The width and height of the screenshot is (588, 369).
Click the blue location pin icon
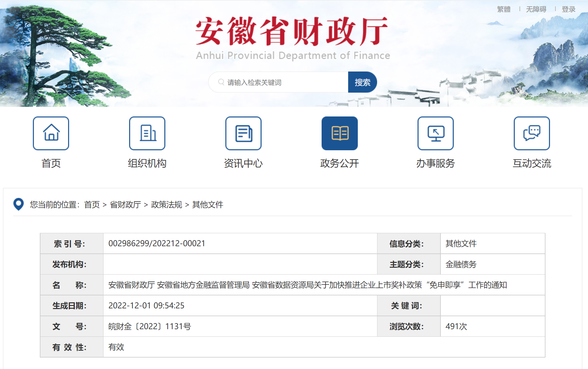point(19,204)
